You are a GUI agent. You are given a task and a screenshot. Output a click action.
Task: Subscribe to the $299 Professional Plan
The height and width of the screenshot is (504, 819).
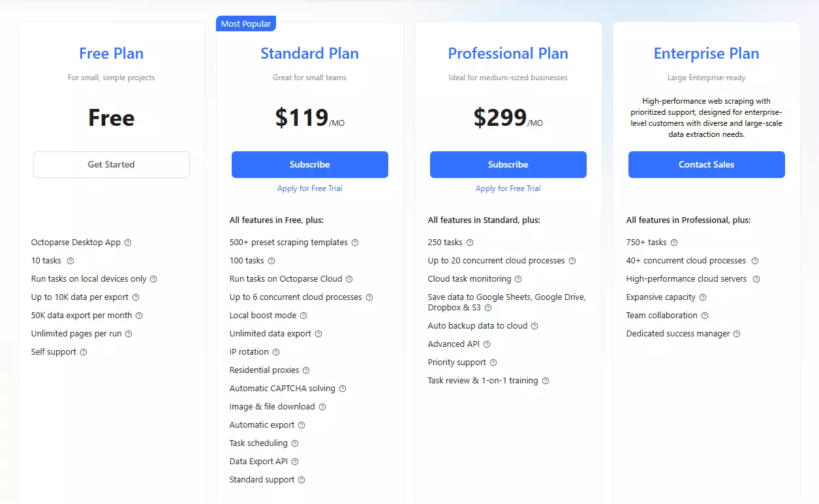click(508, 164)
